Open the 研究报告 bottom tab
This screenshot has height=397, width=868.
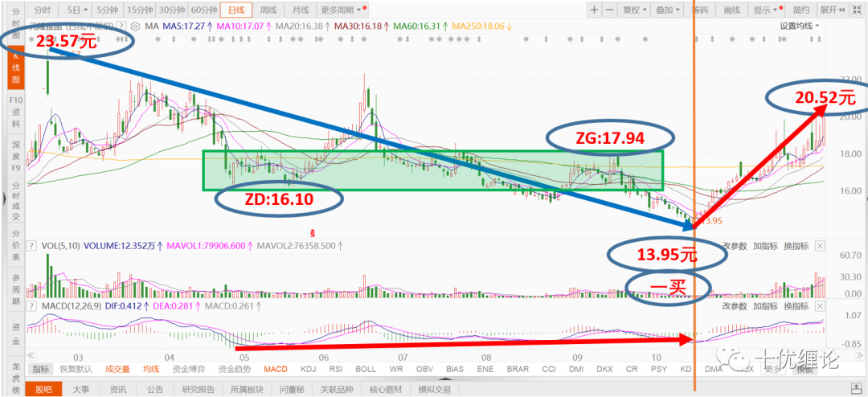coord(200,389)
